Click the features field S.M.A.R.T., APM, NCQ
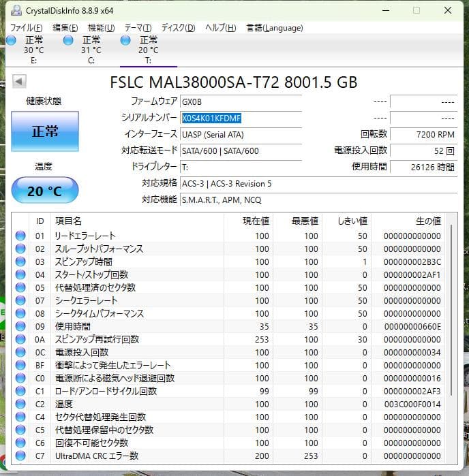Screen dimensions: 469x476 pyautogui.click(x=319, y=200)
